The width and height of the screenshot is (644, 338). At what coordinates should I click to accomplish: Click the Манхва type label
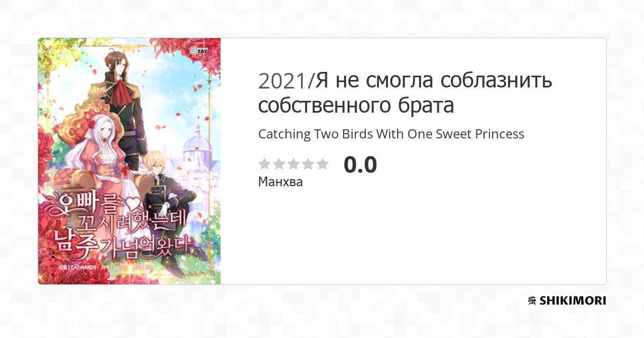point(280,182)
